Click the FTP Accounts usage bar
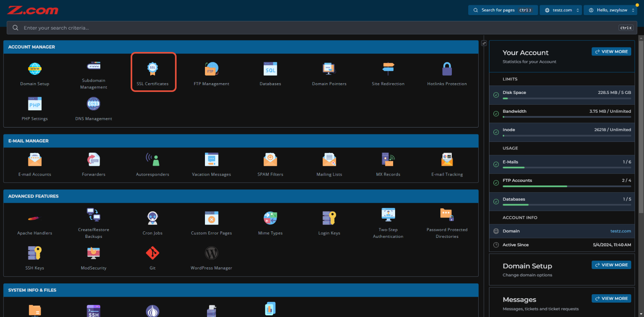644x317 pixels. point(567,186)
